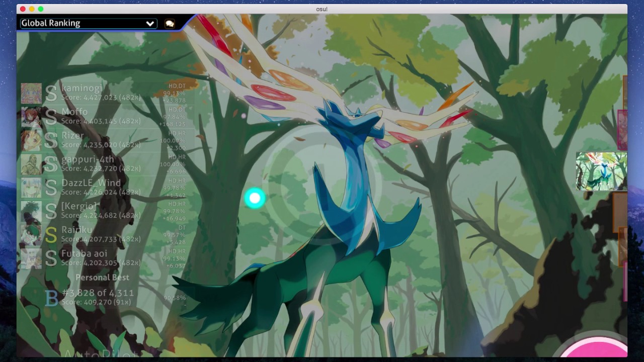Minimize the osu! window with the yellow button
The image size is (644, 362).
click(32, 9)
